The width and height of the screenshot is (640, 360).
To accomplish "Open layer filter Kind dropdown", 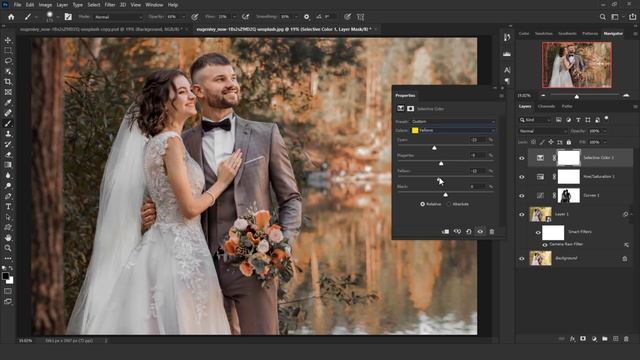I will tap(535, 120).
